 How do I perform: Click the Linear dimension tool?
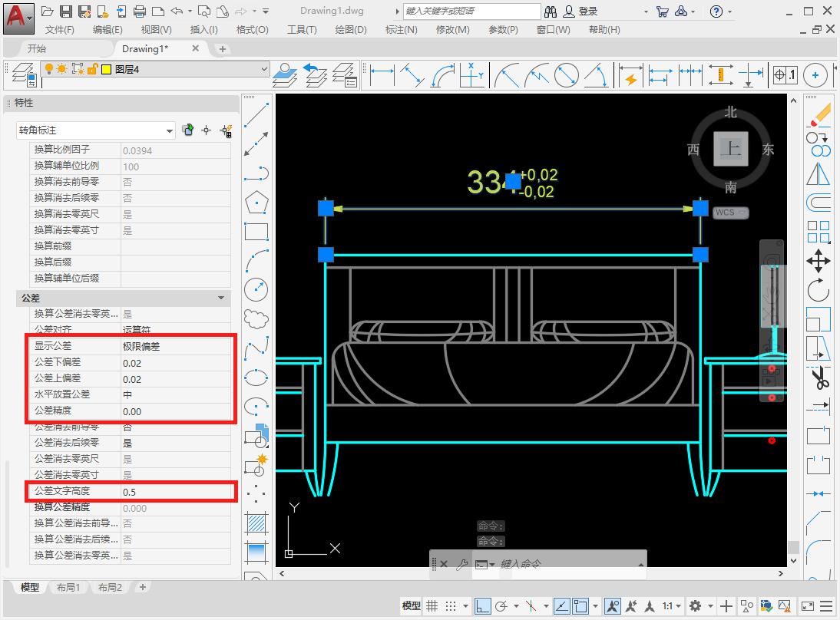(x=382, y=75)
